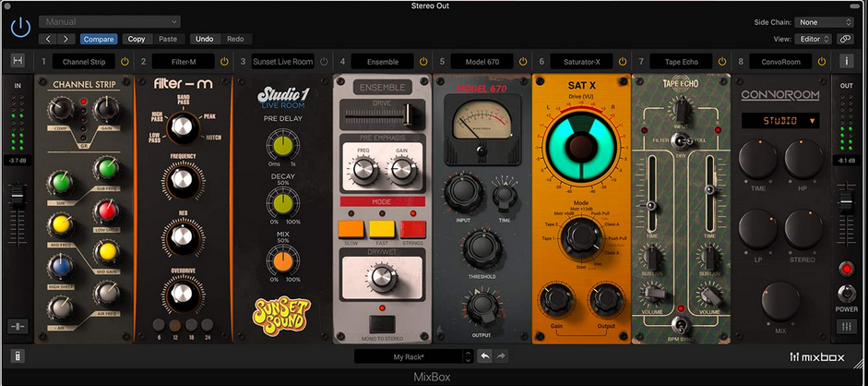
Task: Toggle power for Filter-M slot
Action: pos(224,62)
